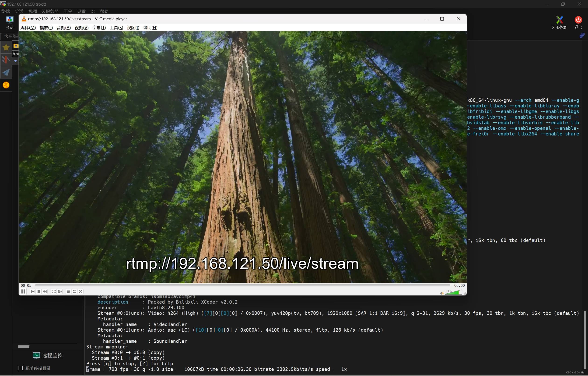Click the terminal vertical scrollbar
Image resolution: width=588 pixels, height=376 pixels.
(585, 340)
